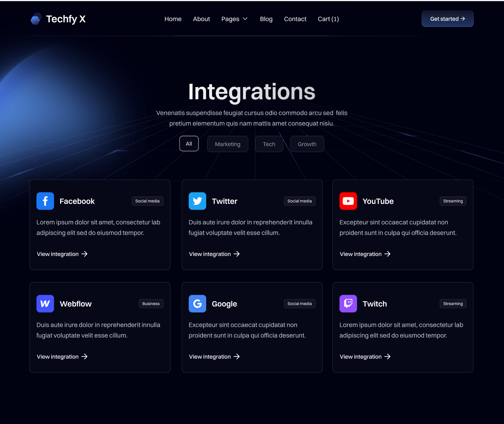Click Business tag on Webflow card
Viewport: 504px width, 424px height.
click(151, 304)
